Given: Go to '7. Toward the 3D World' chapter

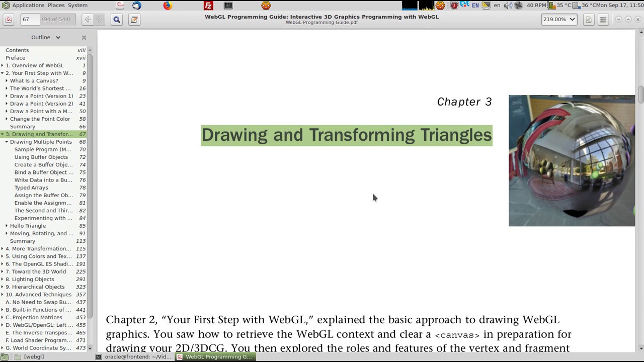Looking at the screenshot, I should (x=36, y=271).
